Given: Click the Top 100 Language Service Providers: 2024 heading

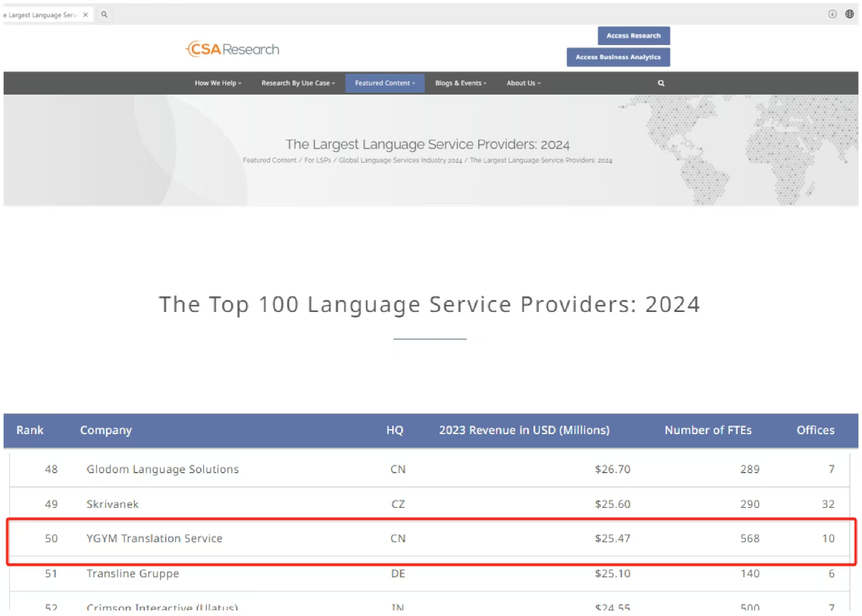Looking at the screenshot, I should tap(429, 304).
